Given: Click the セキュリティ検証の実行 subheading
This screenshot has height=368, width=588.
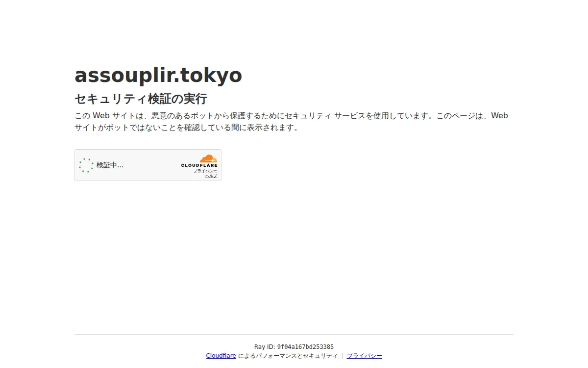Looking at the screenshot, I should tap(141, 99).
